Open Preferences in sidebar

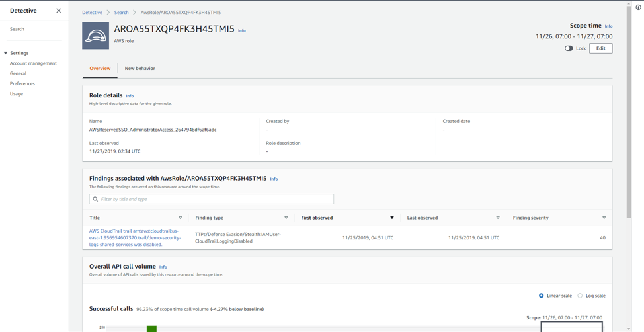point(22,83)
